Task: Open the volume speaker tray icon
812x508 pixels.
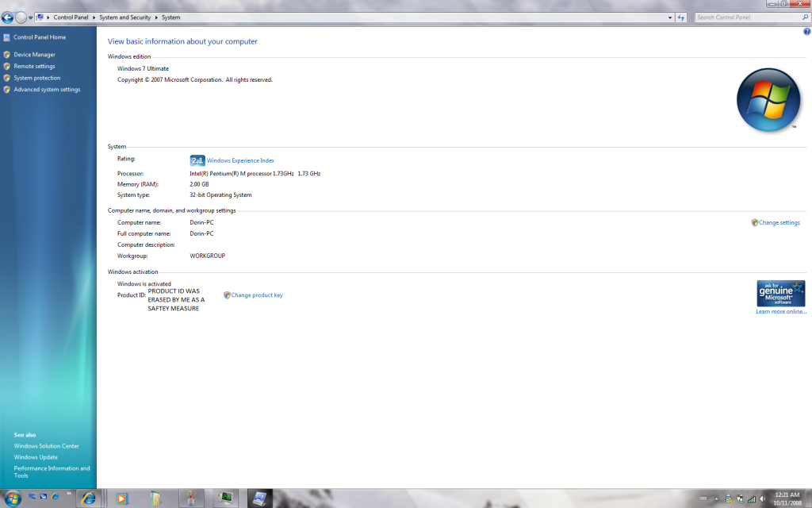Action: (762, 499)
